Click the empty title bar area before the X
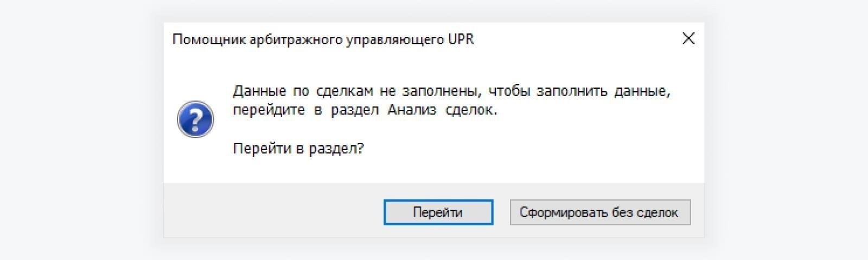868x260 pixels. tap(575, 39)
